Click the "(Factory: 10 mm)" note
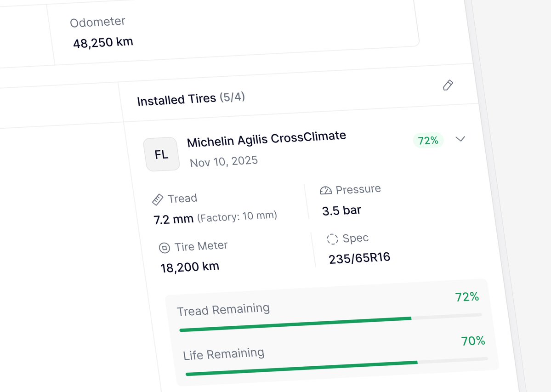Viewport: 551px width, 392px height. point(237,216)
